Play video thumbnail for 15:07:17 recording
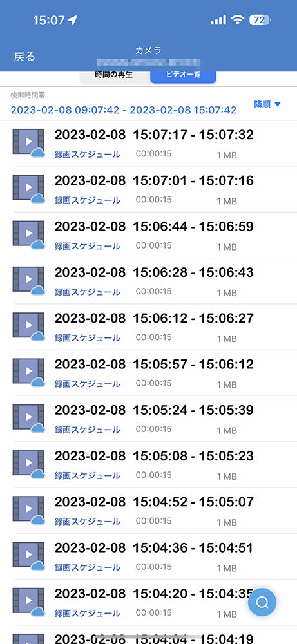 pos(28,142)
